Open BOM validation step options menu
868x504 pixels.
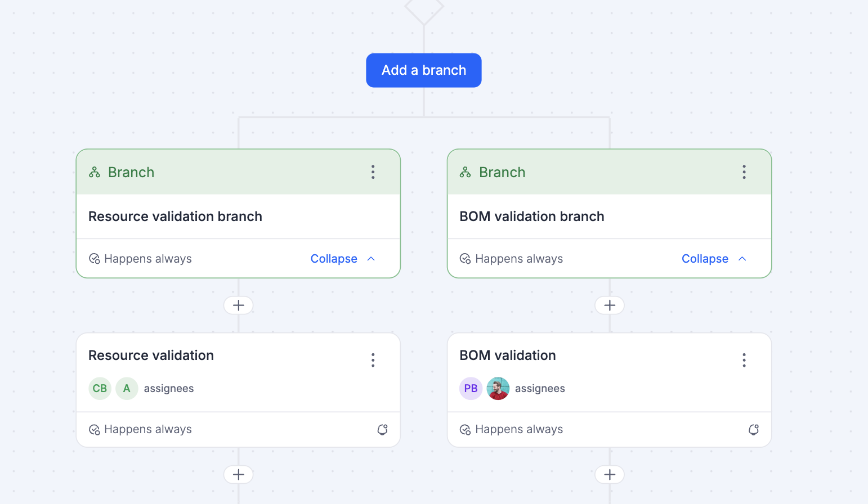(x=744, y=360)
